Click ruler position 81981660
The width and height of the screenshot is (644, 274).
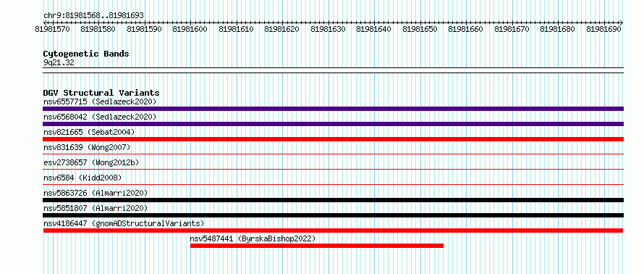(x=466, y=29)
